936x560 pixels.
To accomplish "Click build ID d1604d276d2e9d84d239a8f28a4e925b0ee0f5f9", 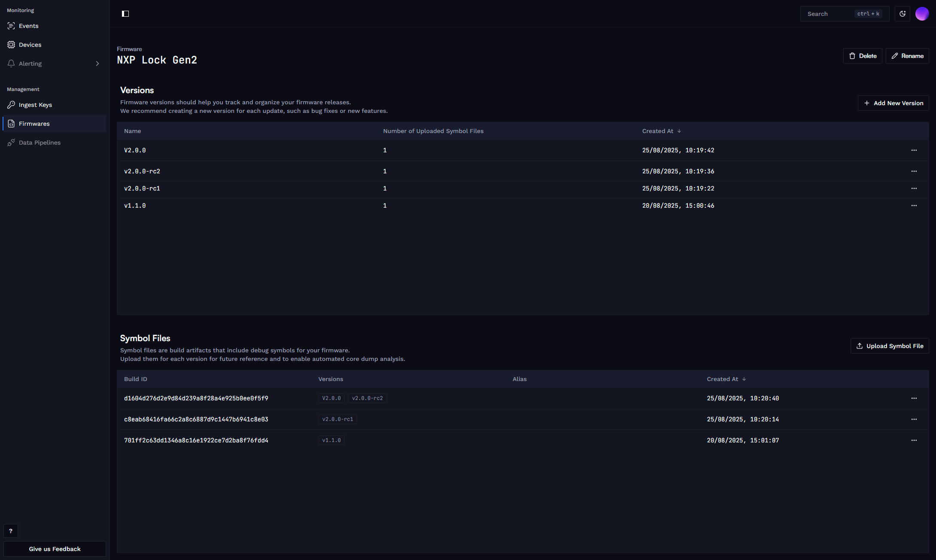I will (x=196, y=398).
